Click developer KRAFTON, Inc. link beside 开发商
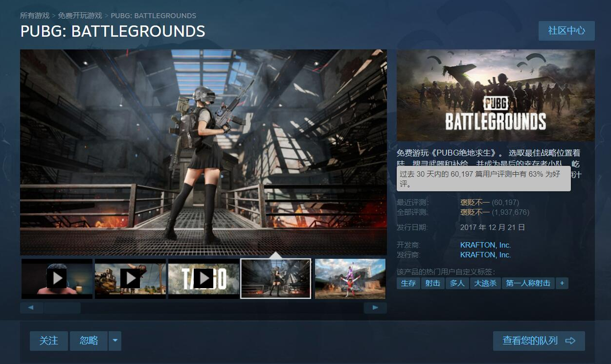 [485, 245]
